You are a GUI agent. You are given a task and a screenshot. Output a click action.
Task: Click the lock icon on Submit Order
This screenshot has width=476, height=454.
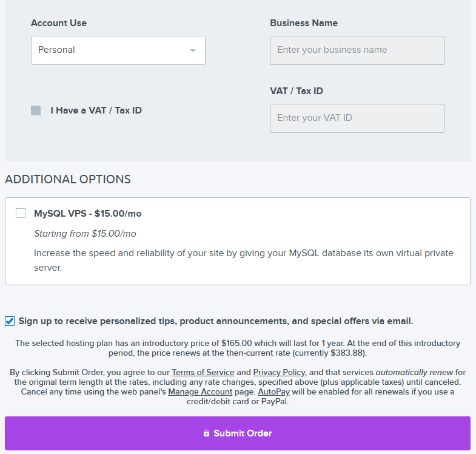[206, 433]
